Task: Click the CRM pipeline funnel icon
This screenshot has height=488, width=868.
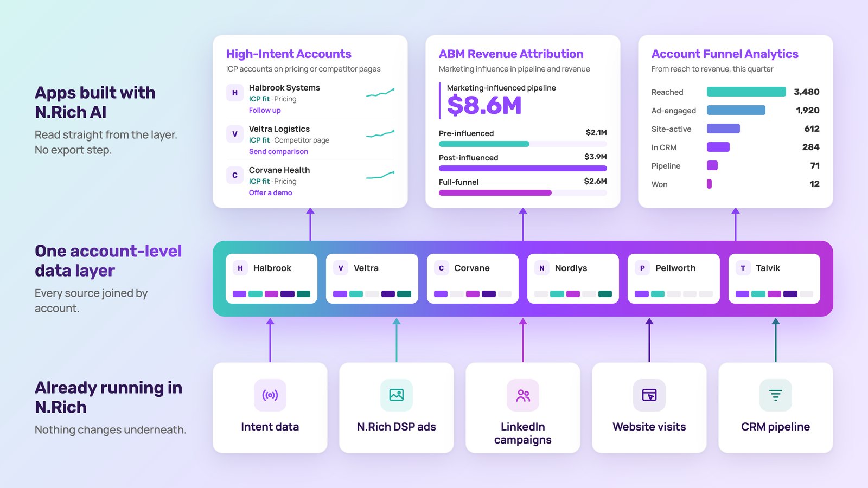Action: coord(776,395)
